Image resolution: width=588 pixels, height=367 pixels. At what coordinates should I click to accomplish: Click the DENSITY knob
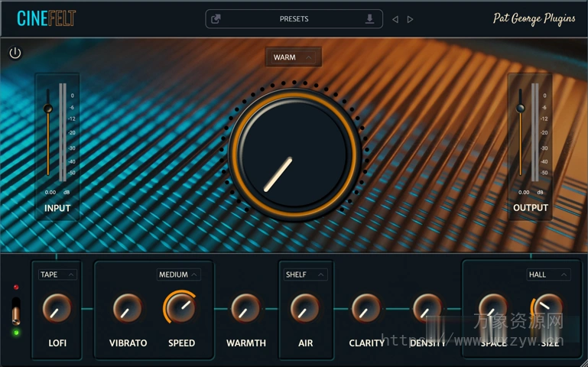click(x=427, y=309)
